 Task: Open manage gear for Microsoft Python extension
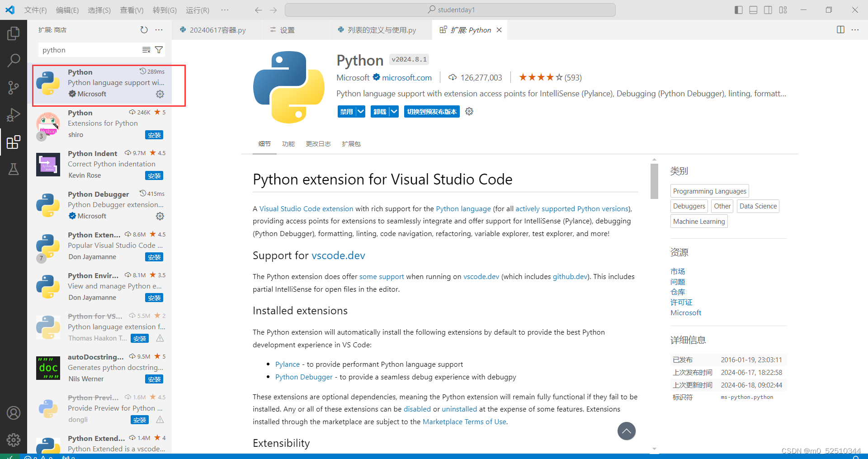click(160, 94)
